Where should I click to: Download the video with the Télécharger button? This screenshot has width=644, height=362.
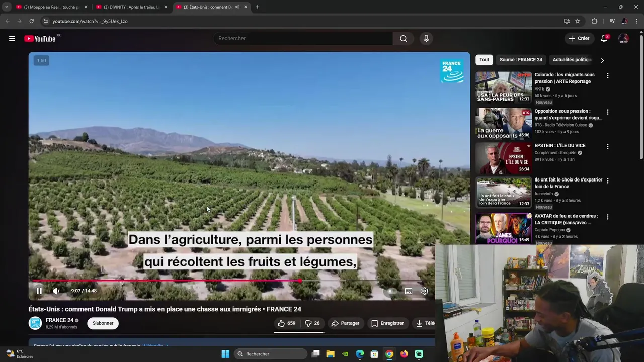[424, 323]
